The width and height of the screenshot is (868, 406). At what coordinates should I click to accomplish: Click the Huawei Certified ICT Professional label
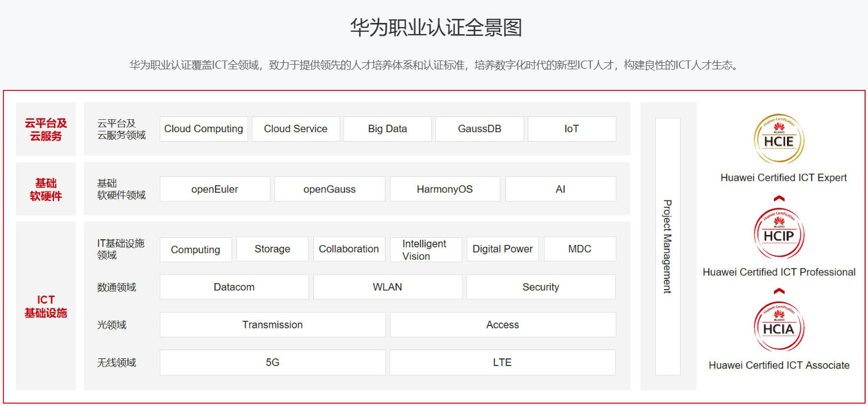pos(779,272)
